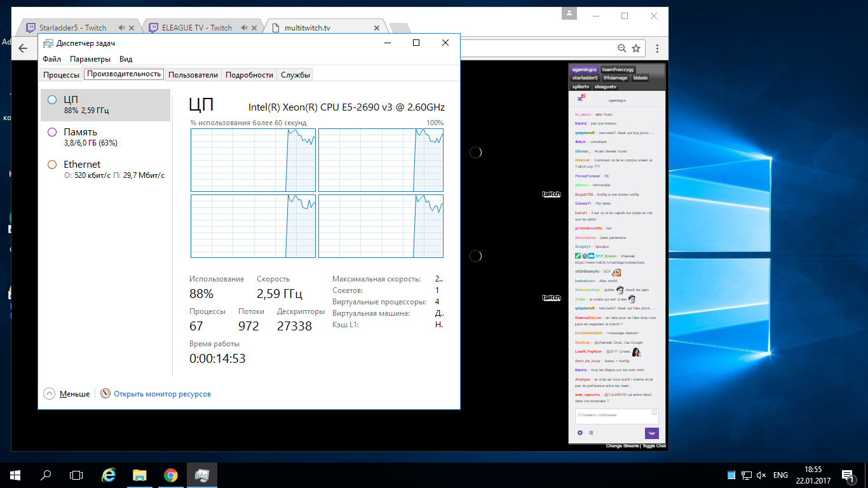Click the chat message input field
This screenshot has width=868, height=488.
coord(617,416)
